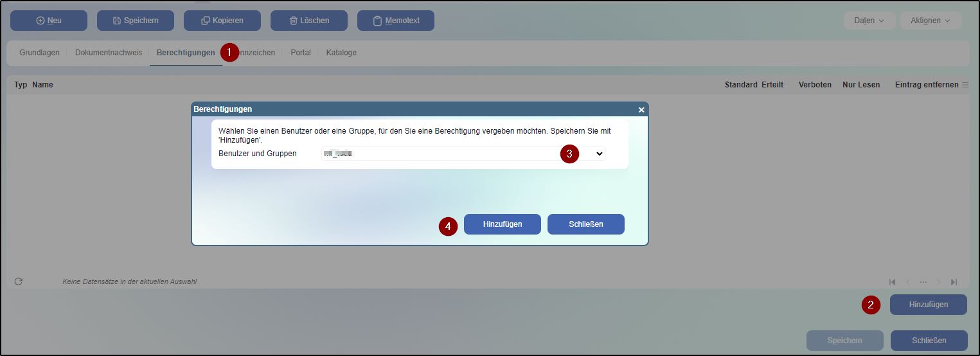The width and height of the screenshot is (980, 356).
Task: Go to next page of records
Action: (939, 282)
